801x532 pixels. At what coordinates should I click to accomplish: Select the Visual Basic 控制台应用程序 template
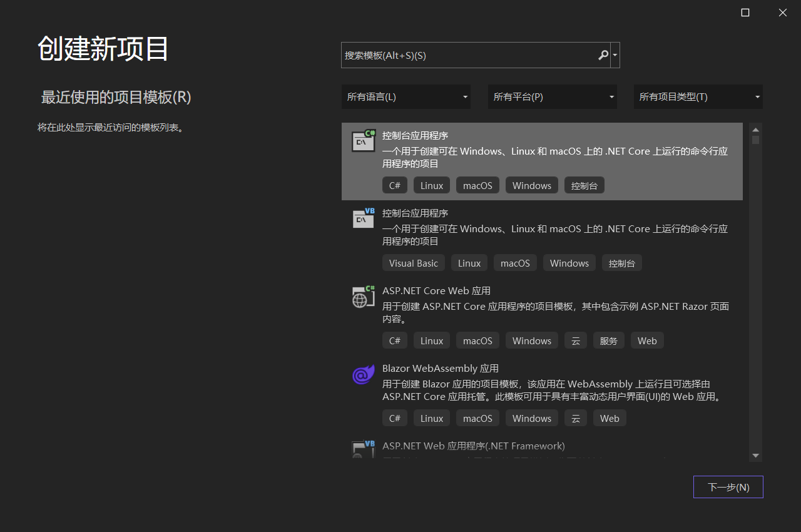[416, 213]
